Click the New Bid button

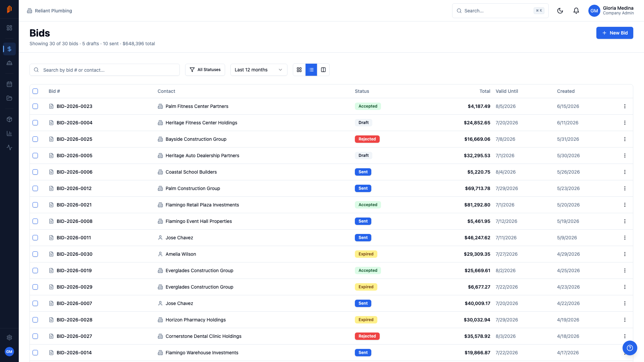tap(614, 33)
